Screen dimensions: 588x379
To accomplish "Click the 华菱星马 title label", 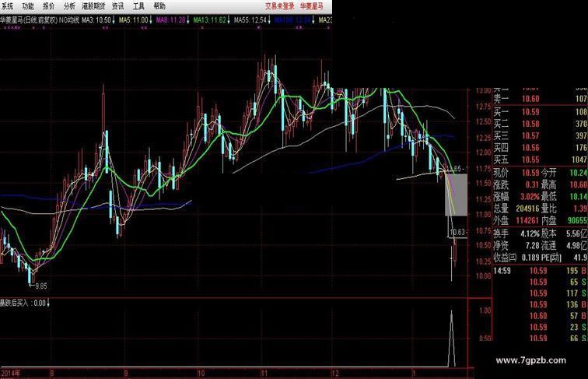I will tap(312, 6).
